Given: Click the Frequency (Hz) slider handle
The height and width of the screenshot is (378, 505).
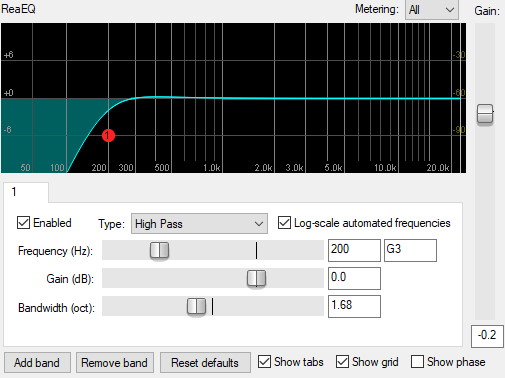Looking at the screenshot, I should point(159,250).
